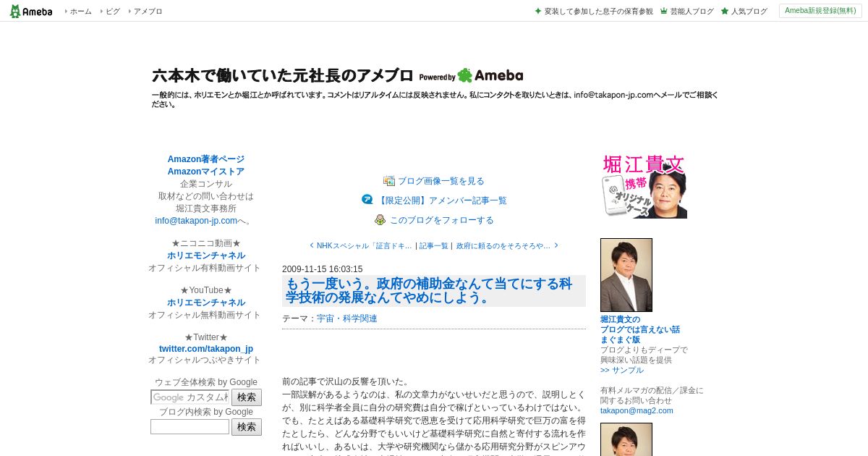Open >> サンプル link
The height and width of the screenshot is (456, 868).
(x=622, y=370)
